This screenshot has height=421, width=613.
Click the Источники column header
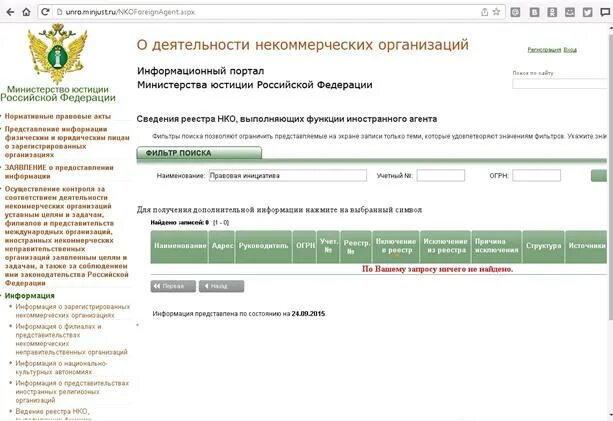tap(586, 246)
